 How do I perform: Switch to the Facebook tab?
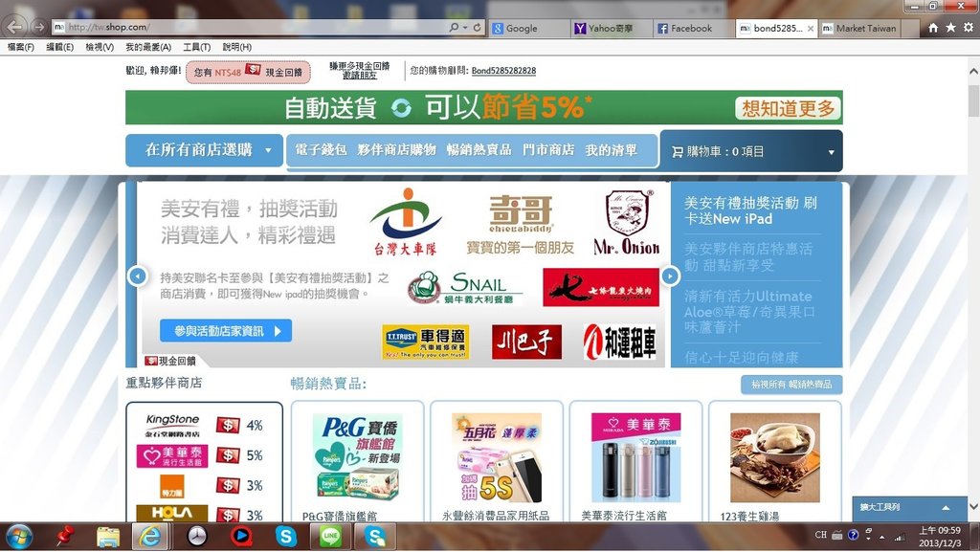(694, 28)
